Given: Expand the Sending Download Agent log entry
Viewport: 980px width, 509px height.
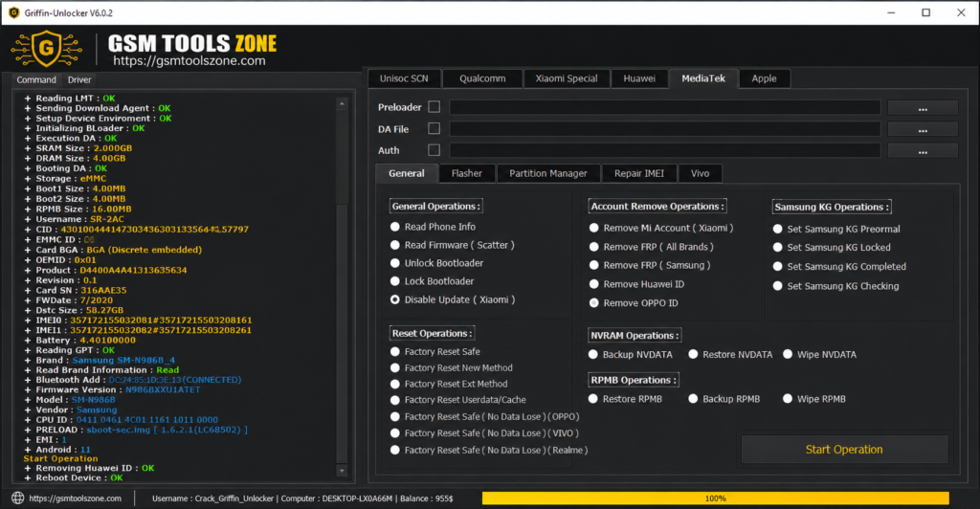Looking at the screenshot, I should 28,108.
